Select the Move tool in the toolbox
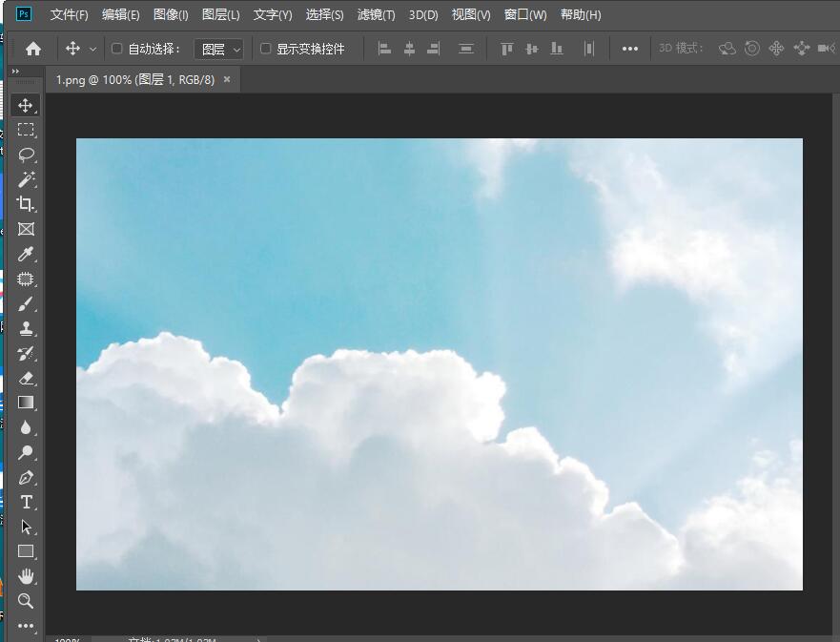 click(x=25, y=105)
